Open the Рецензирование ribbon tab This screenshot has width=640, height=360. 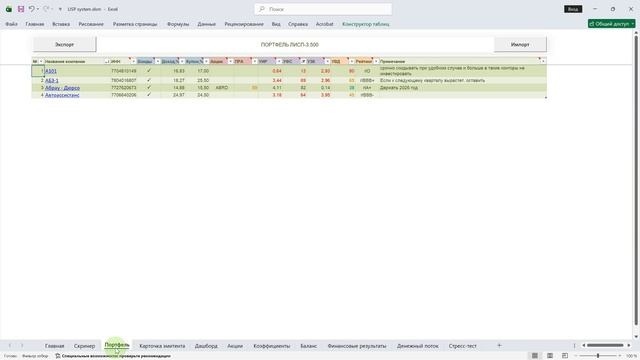244,24
